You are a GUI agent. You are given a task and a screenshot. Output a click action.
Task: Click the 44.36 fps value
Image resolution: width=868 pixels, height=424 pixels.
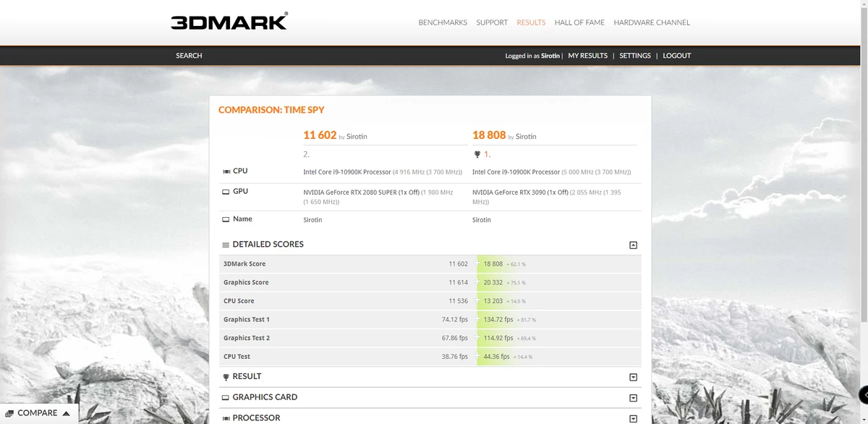497,357
